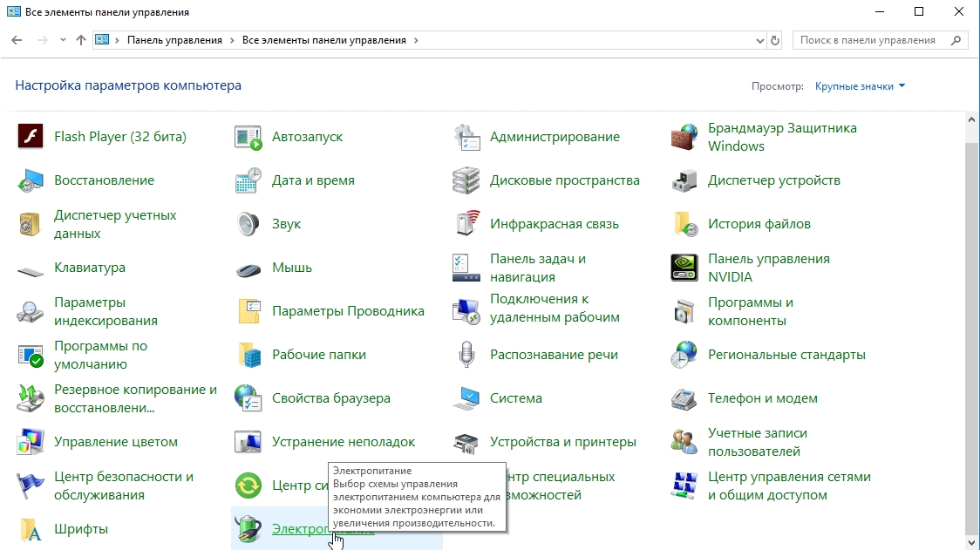Click the Автозапуск icon
This screenshot has width=980, height=550.
pos(248,136)
